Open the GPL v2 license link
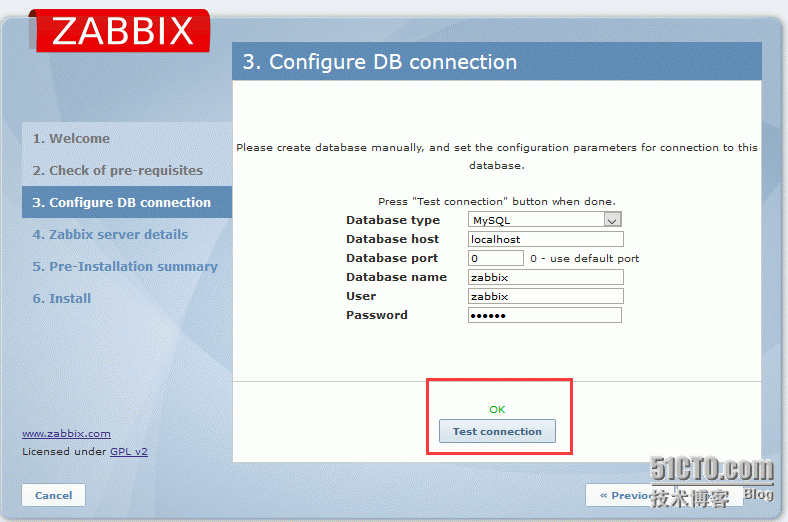 click(129, 452)
